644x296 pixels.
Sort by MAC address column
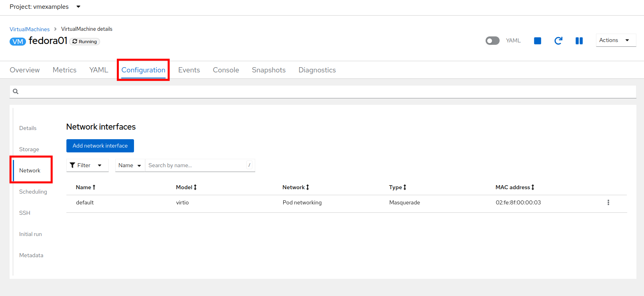515,187
